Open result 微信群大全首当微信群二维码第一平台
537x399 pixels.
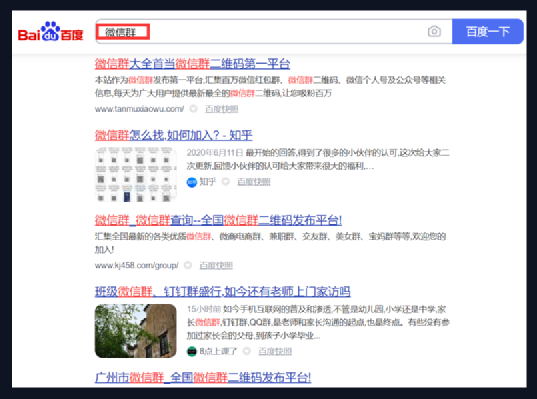click(x=192, y=64)
